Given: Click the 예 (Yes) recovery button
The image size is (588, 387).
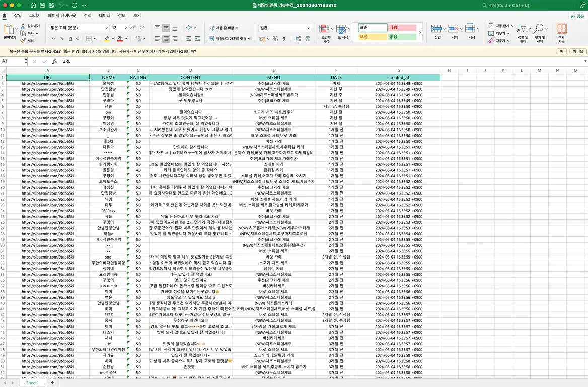Looking at the screenshot, I should [561, 51].
